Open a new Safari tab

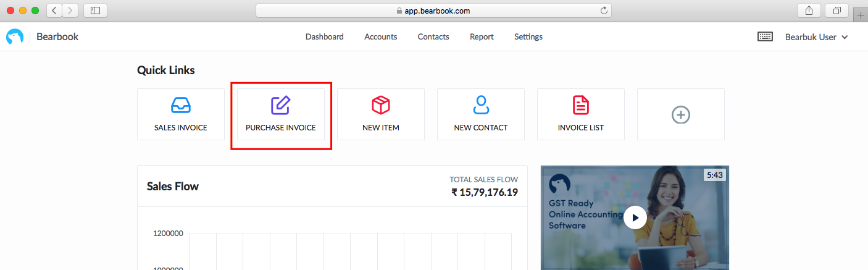(x=861, y=15)
